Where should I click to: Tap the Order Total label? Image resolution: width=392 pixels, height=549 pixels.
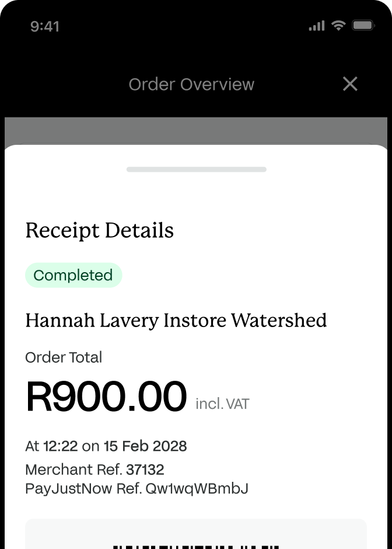click(x=64, y=357)
